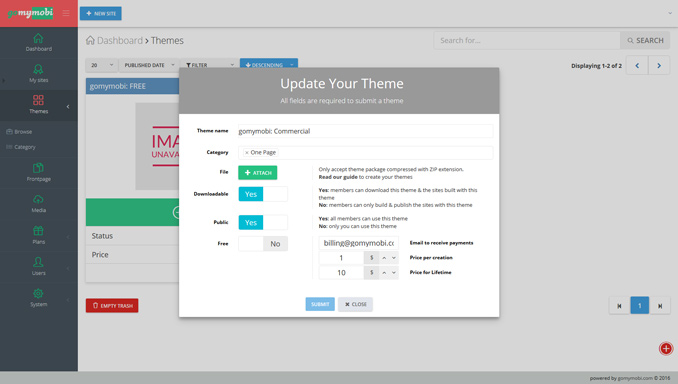Select Browse under Themes menu
Screen dimensions: 678x384
[x=23, y=132]
